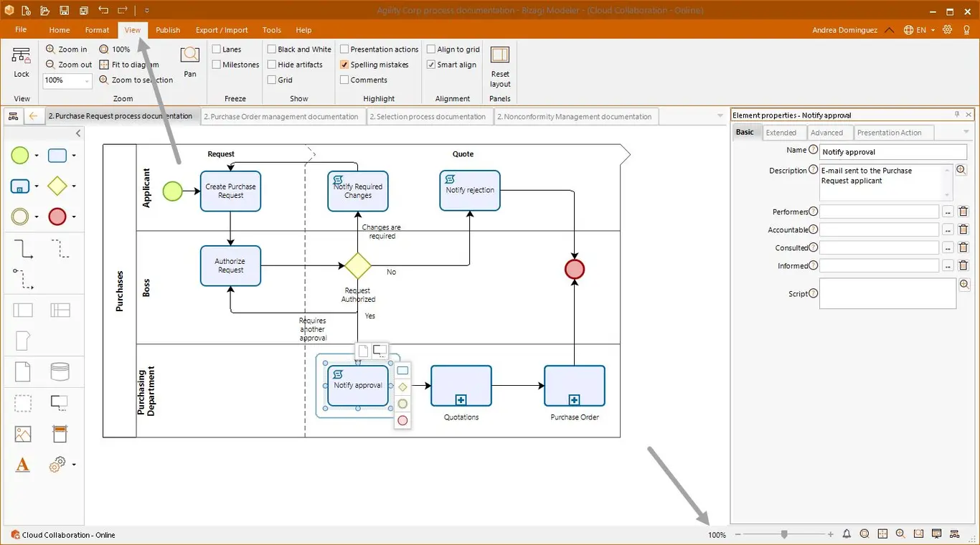
Task: Click the zoom slider plus button
Action: (x=831, y=534)
